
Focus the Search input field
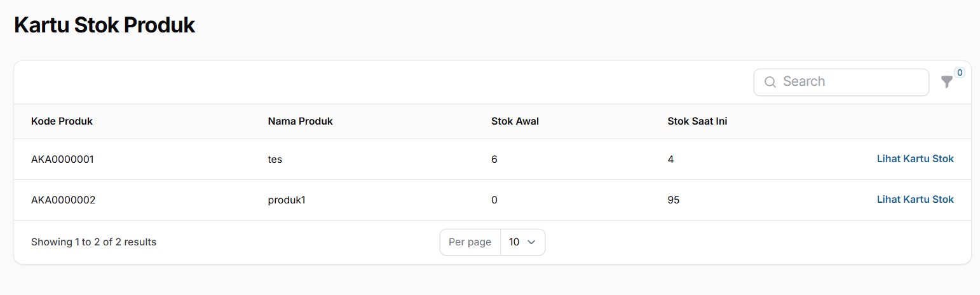coord(841,82)
